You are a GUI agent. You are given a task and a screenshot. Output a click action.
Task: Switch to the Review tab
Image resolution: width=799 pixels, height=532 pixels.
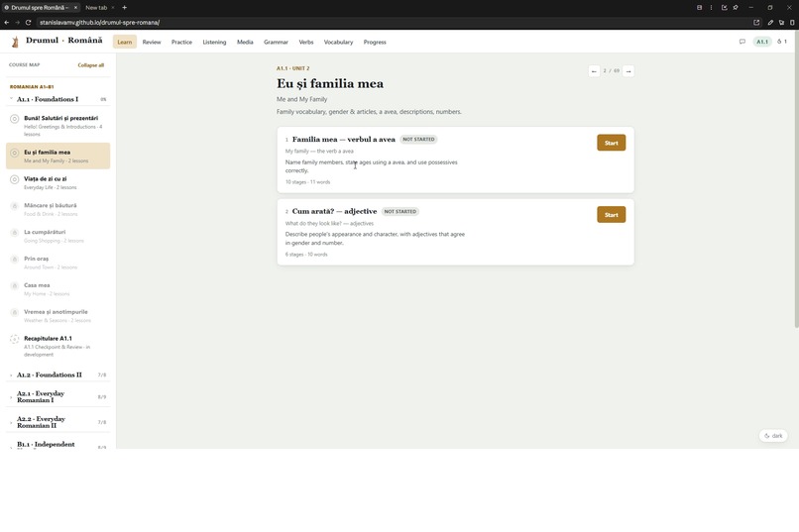(152, 42)
